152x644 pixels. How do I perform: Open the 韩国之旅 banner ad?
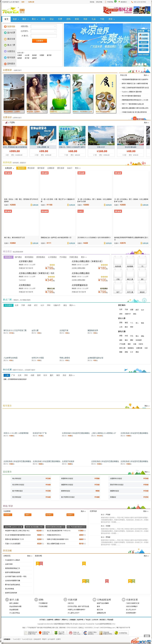[127, 10]
